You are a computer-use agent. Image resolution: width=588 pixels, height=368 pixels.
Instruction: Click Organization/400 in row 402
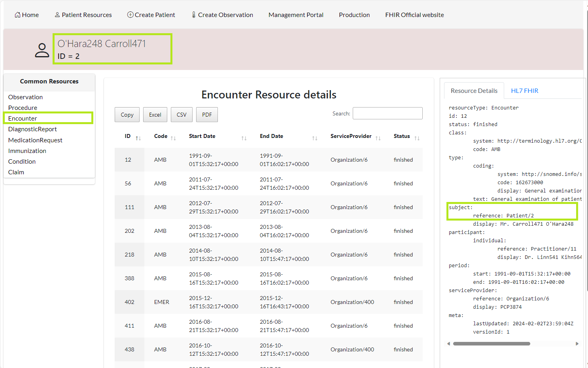click(x=352, y=302)
